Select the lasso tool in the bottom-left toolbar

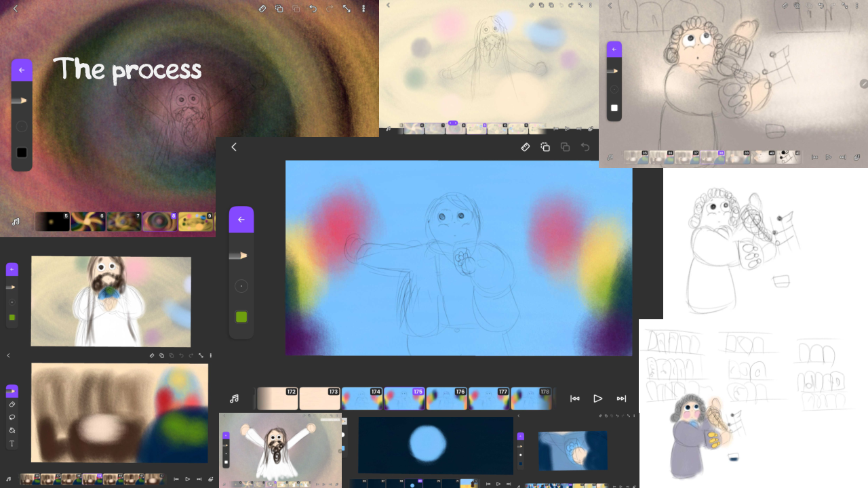click(12, 417)
